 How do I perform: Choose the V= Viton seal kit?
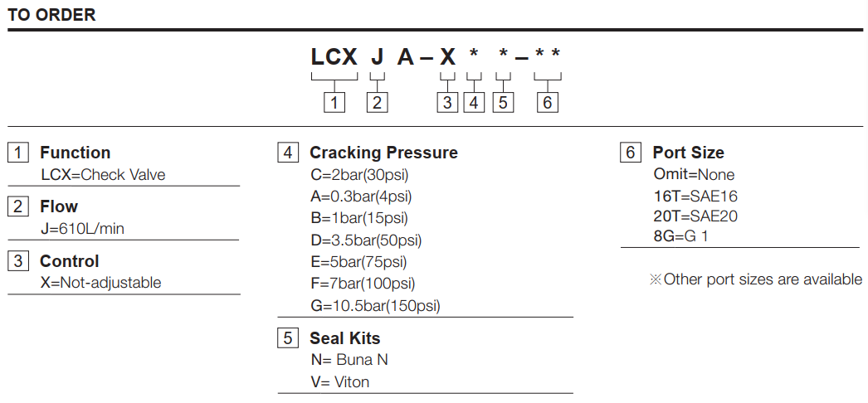tap(340, 382)
